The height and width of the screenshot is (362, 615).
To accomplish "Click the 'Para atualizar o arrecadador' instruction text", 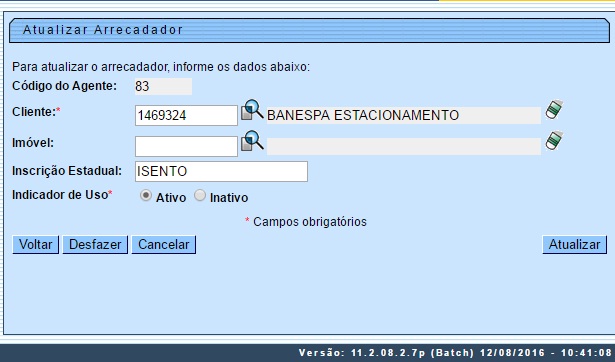I will pyautogui.click(x=161, y=67).
